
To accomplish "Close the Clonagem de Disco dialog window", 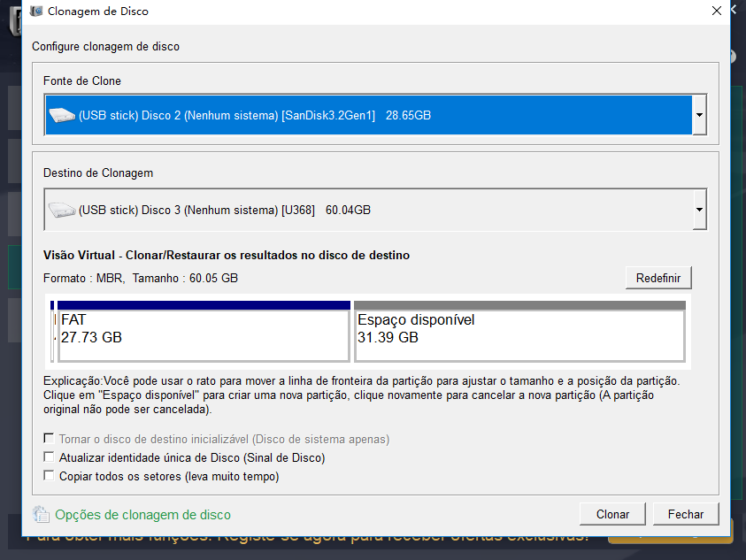I will pos(716,12).
